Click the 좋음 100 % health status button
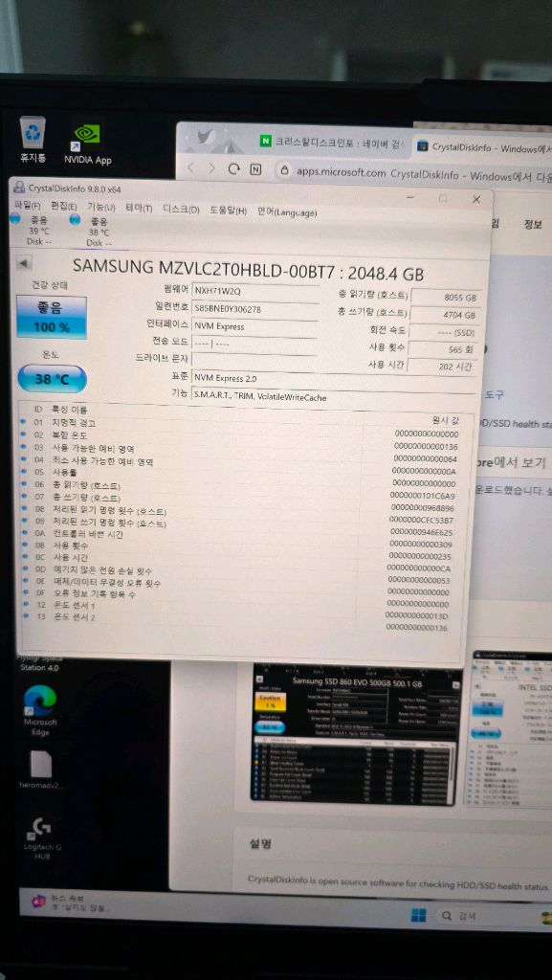 tap(52, 318)
